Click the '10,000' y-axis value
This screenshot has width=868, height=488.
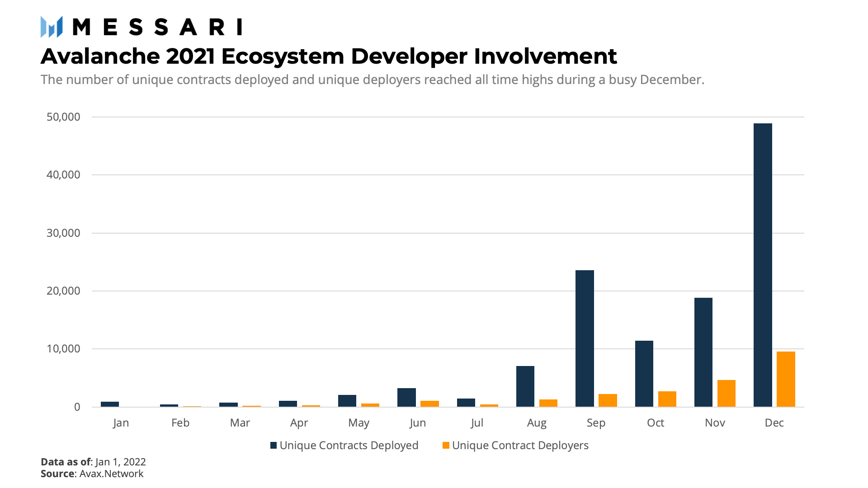[63, 349]
